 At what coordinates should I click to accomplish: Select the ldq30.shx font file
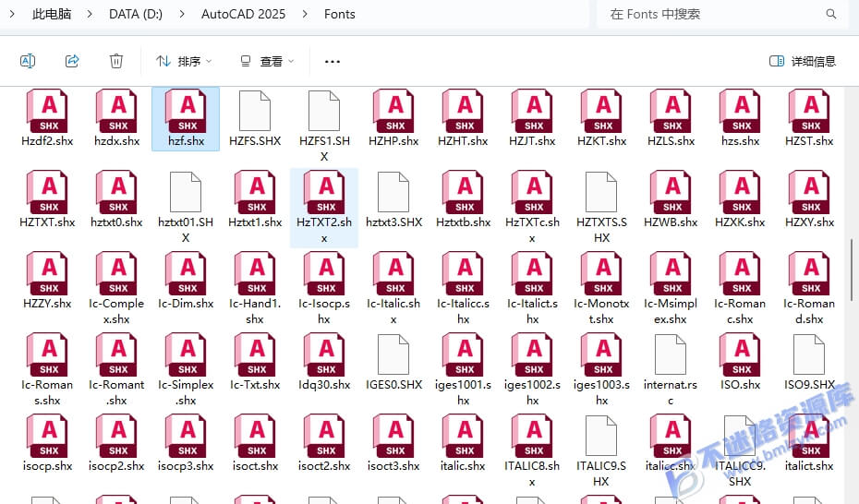pos(324,362)
